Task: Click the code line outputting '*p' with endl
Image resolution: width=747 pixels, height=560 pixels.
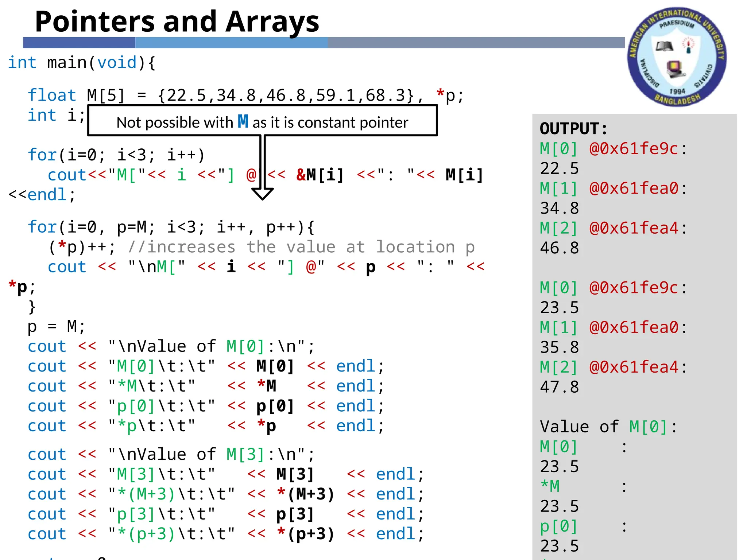Action: tap(206, 426)
